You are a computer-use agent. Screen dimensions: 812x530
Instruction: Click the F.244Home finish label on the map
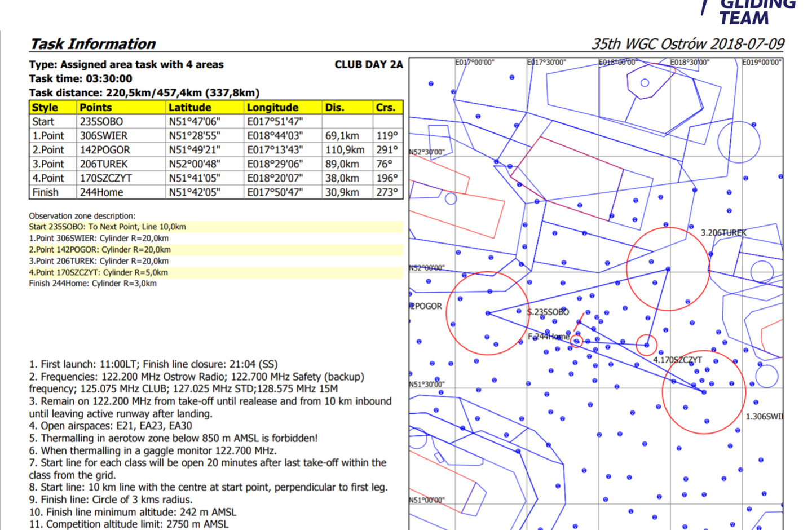point(548,337)
